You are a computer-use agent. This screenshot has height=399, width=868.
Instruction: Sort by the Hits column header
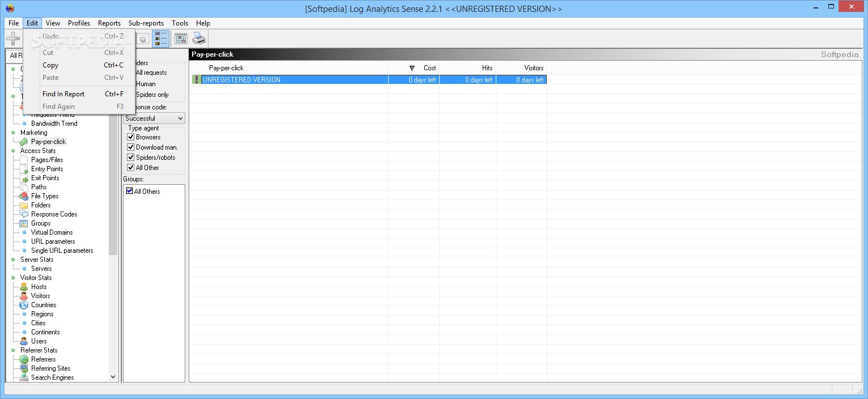coord(467,68)
